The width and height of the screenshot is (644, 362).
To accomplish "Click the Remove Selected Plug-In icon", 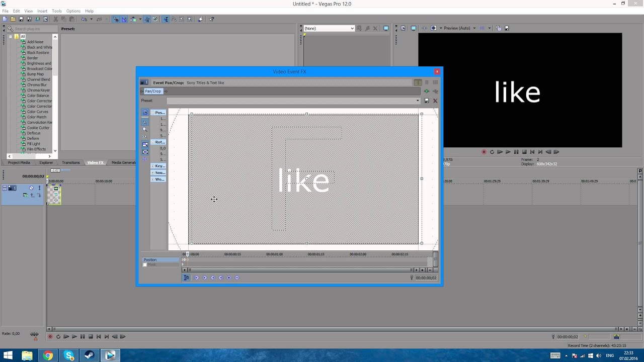I will tap(435, 91).
